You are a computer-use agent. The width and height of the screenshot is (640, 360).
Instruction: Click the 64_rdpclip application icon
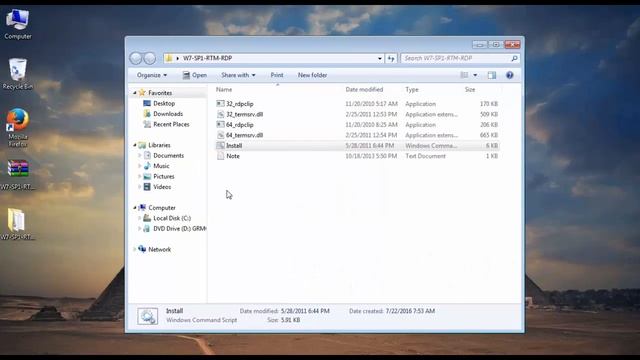click(220, 124)
